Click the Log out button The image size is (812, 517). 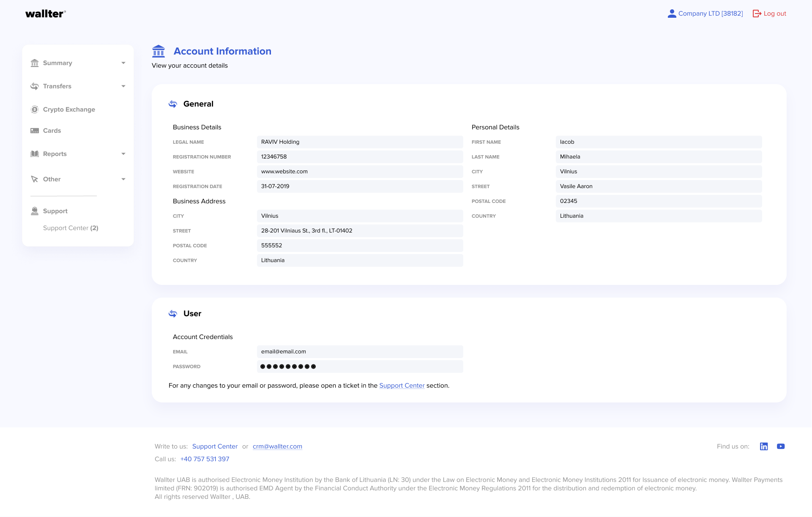(x=774, y=13)
